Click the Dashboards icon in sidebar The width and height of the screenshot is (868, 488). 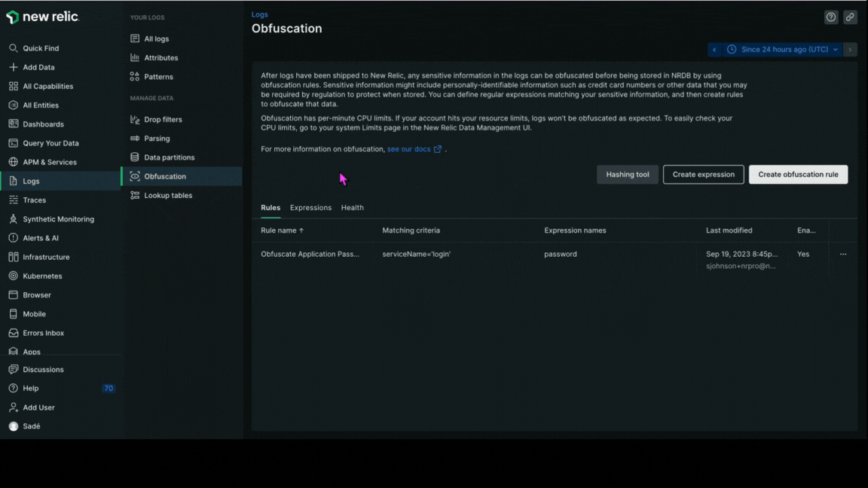[x=13, y=124]
